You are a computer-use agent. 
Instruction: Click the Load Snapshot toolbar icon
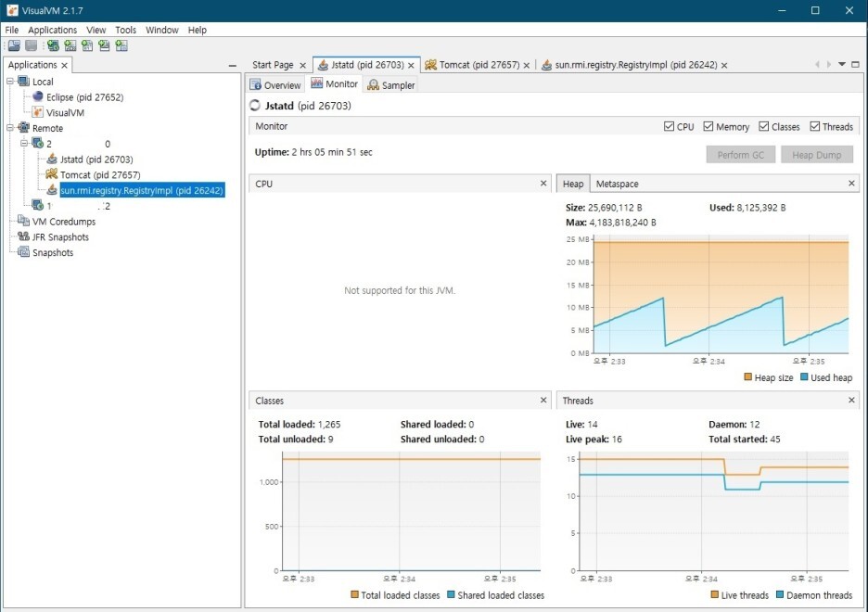point(14,46)
